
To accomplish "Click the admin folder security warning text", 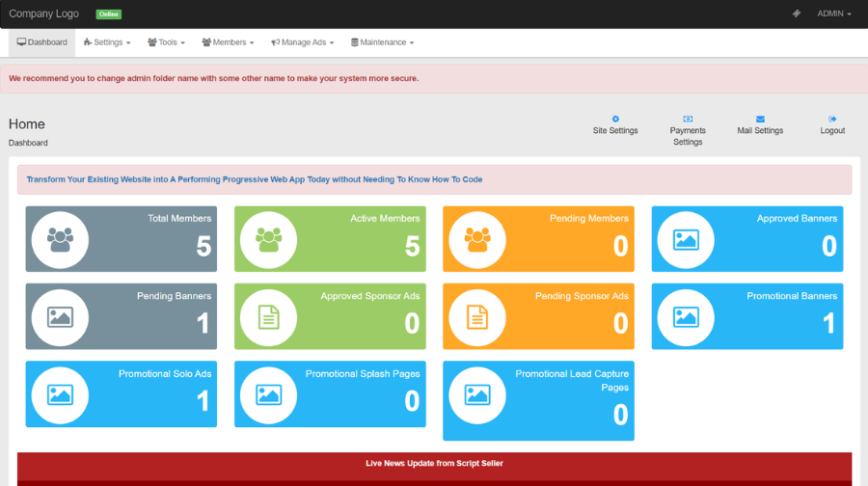I will (x=214, y=79).
